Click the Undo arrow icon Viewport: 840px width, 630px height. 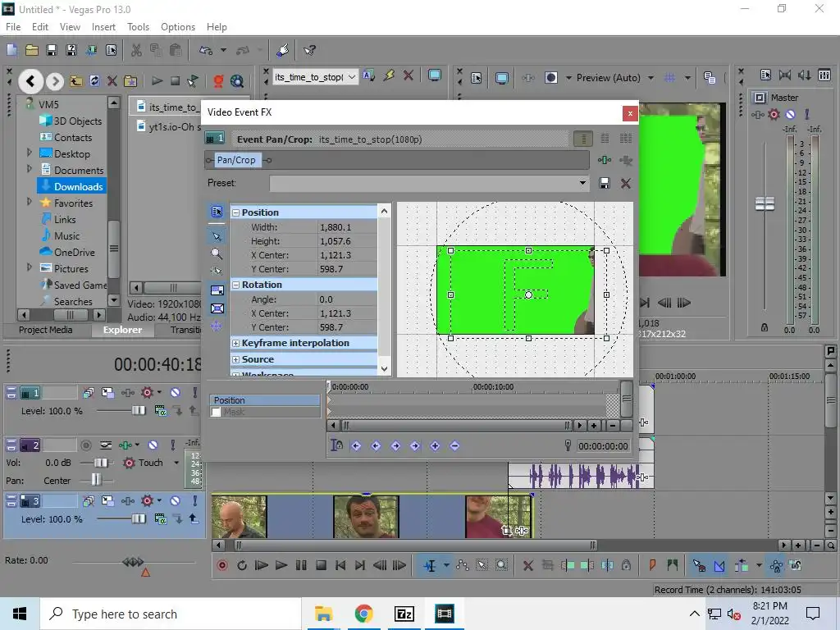206,50
